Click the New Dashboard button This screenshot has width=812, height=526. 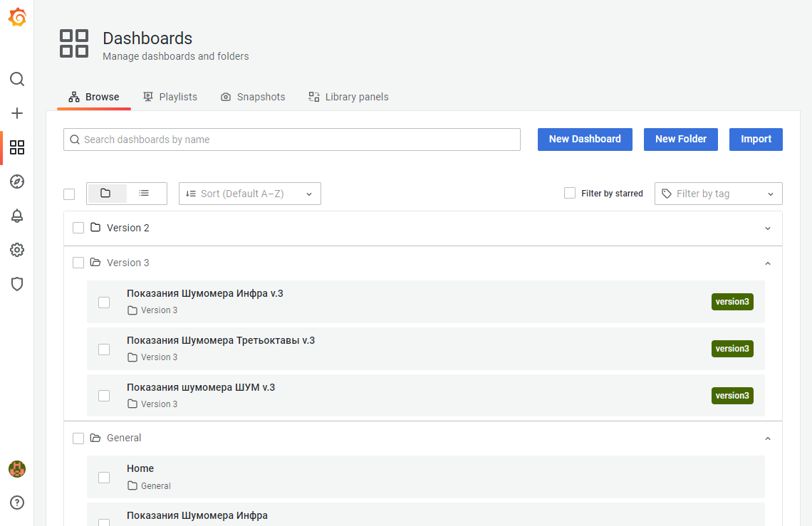585,140
